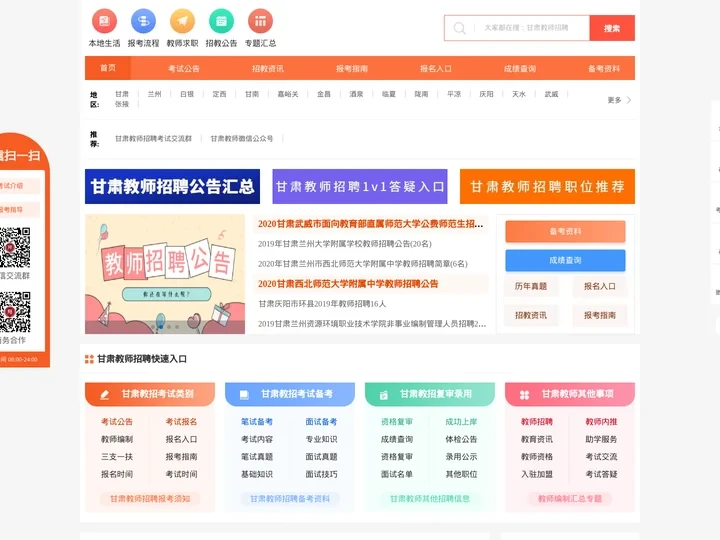This screenshot has height=540, width=720.
Task: Select region 天水
Action: (x=519, y=94)
